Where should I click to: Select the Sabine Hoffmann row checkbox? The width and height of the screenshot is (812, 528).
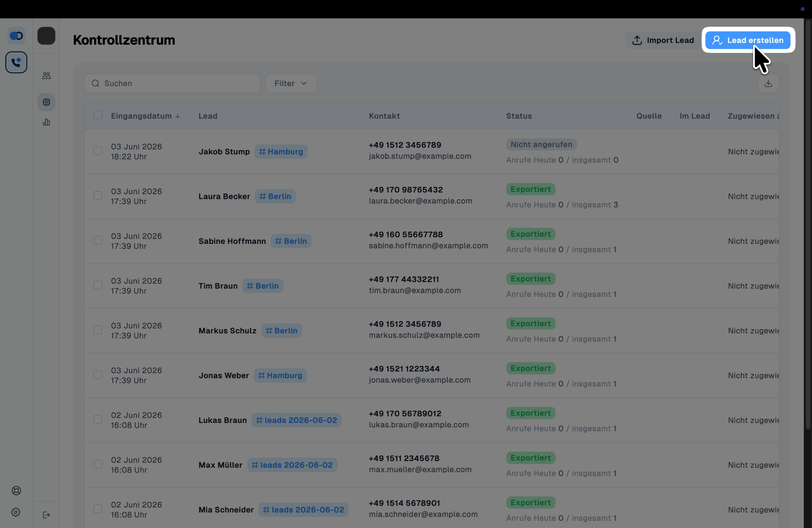coord(97,240)
